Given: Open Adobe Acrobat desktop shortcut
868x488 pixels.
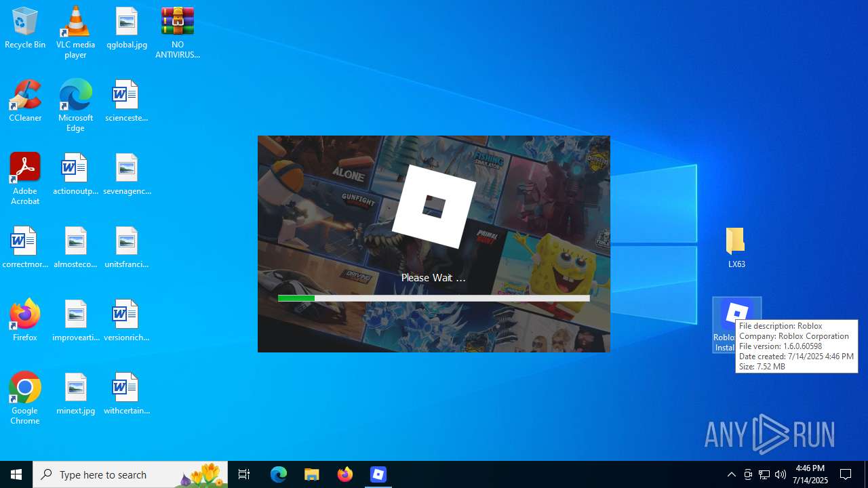Looking at the screenshot, I should point(25,179).
